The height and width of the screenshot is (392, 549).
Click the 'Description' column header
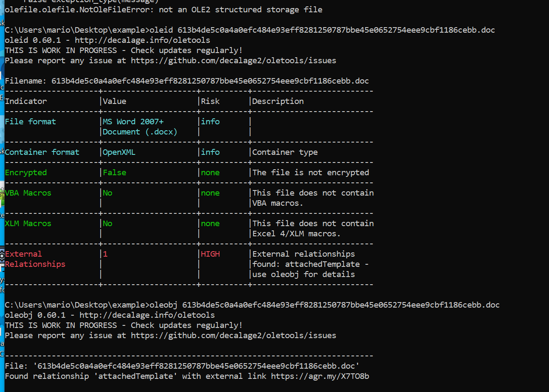[278, 101]
